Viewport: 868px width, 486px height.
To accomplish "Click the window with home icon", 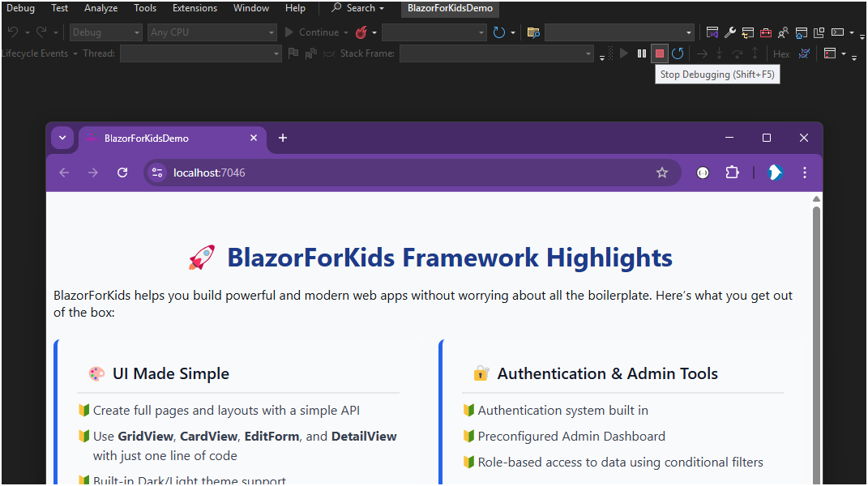I will point(801,32).
